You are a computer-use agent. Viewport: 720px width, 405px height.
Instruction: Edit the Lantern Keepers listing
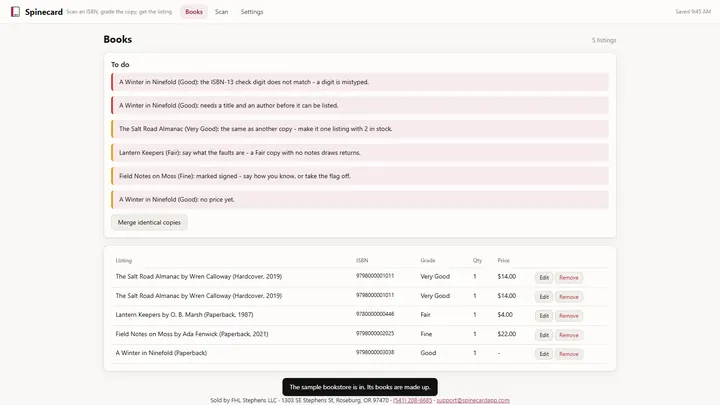544,316
